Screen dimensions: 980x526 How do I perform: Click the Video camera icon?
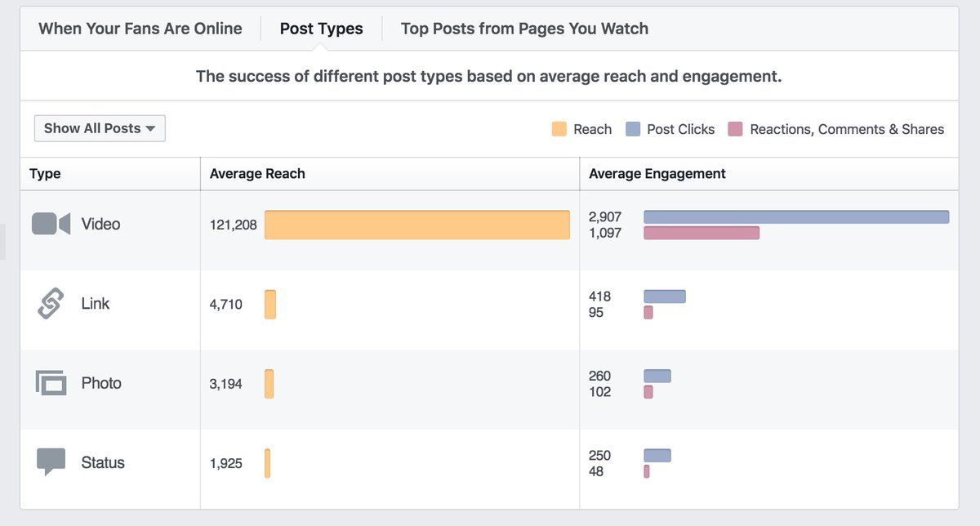point(51,224)
